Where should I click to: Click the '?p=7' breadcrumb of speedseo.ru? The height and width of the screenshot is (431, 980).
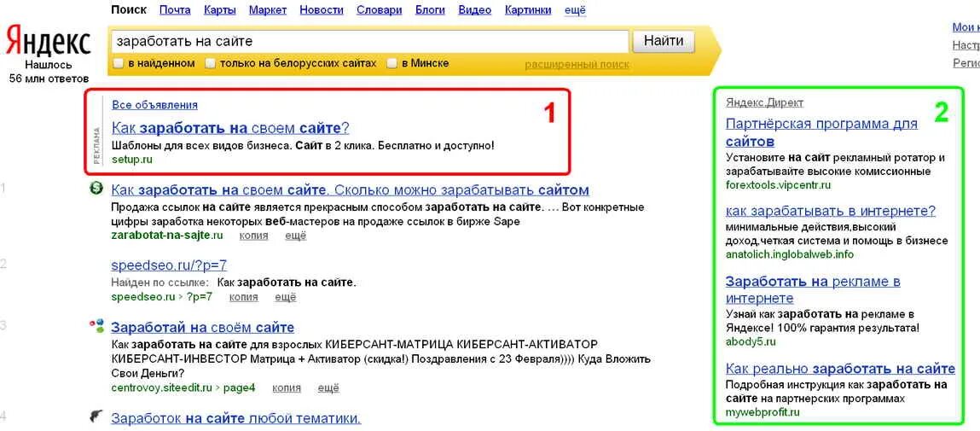tap(198, 297)
